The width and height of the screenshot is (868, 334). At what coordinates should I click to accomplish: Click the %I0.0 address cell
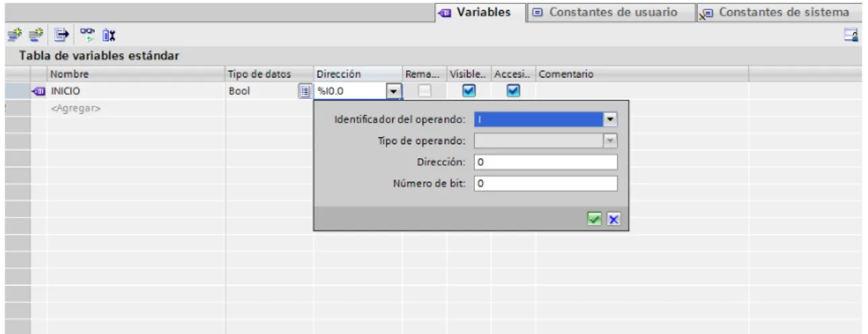[351, 90]
